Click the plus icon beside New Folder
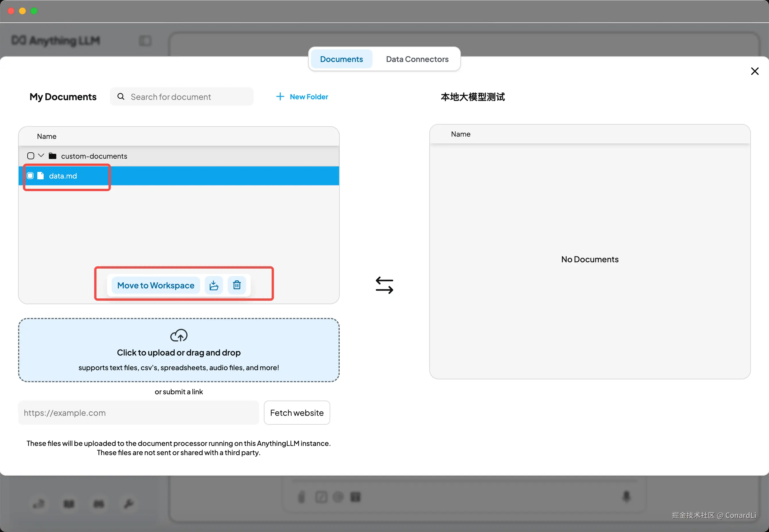This screenshot has height=532, width=769. click(x=280, y=97)
